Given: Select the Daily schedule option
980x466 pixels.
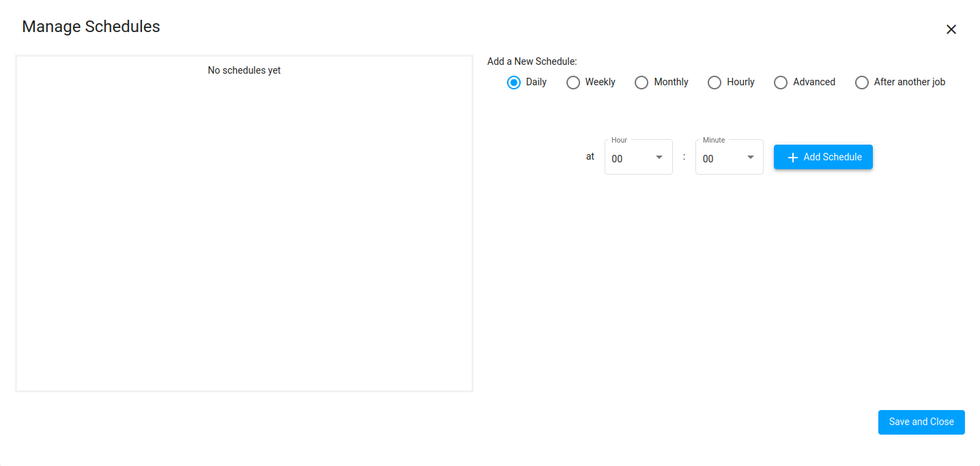Looking at the screenshot, I should (x=514, y=82).
